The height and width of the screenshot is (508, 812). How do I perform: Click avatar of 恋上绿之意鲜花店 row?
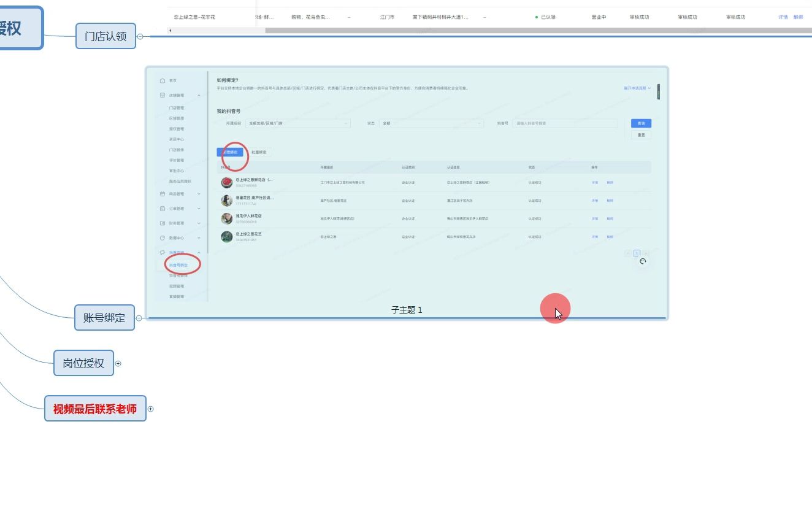point(227,182)
